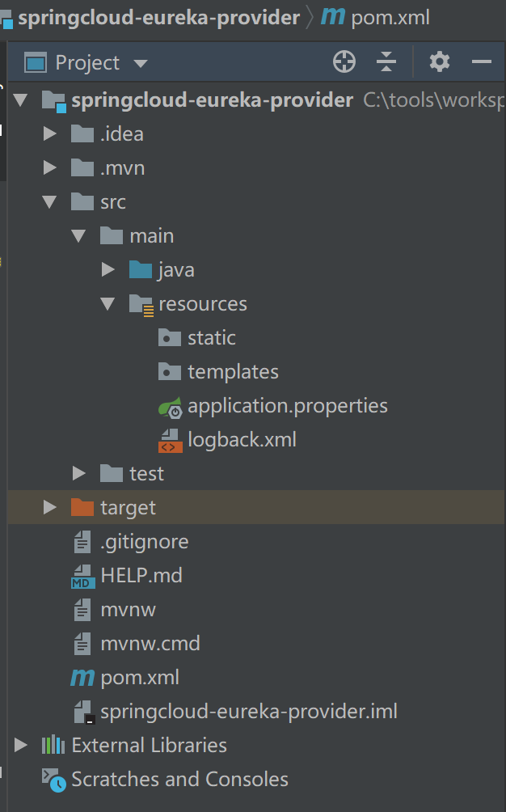Open Project panel settings gear
The height and width of the screenshot is (812, 506).
click(439, 62)
